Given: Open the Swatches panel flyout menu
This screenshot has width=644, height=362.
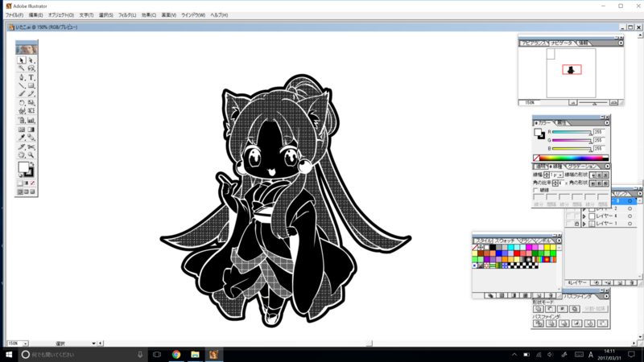Looking at the screenshot, I should coord(559,241).
